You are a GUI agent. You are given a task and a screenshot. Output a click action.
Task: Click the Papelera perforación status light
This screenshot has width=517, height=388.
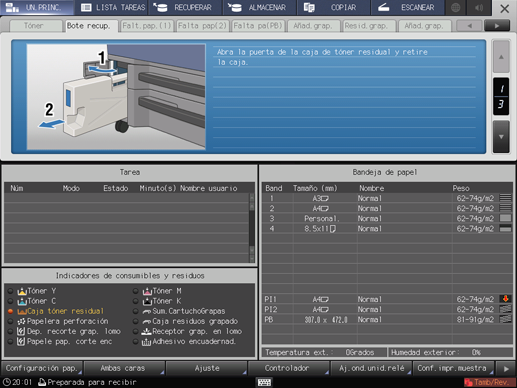pos(10,321)
